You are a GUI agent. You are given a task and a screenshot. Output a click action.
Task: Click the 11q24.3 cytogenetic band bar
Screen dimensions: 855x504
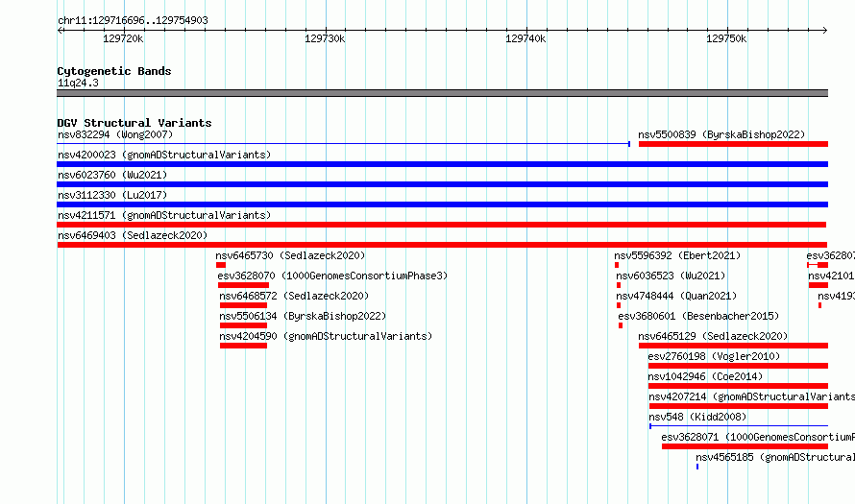click(x=442, y=93)
